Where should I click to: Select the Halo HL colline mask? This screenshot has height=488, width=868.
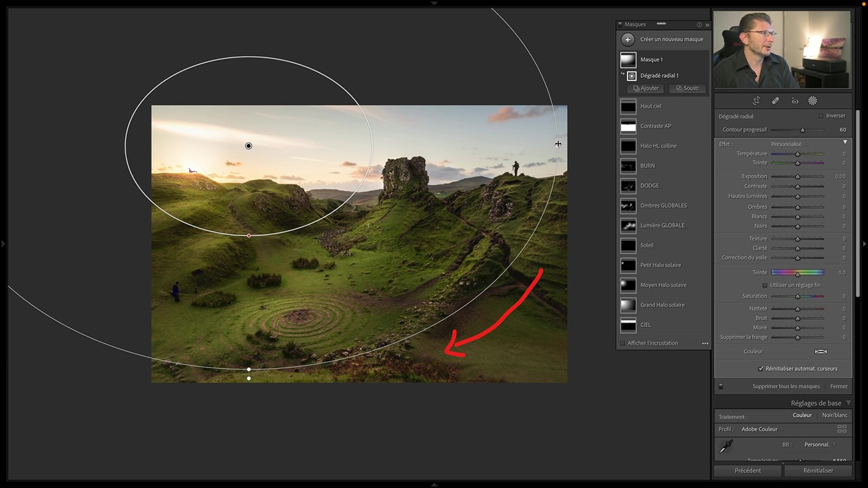664,146
